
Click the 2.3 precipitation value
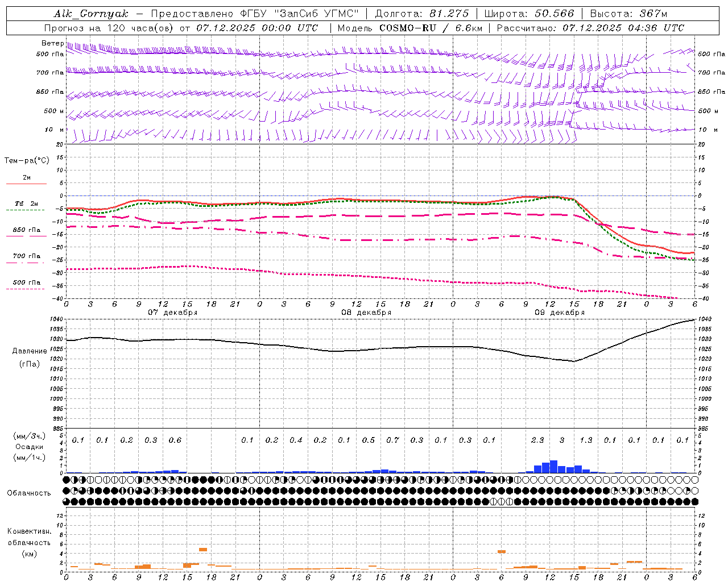(537, 440)
